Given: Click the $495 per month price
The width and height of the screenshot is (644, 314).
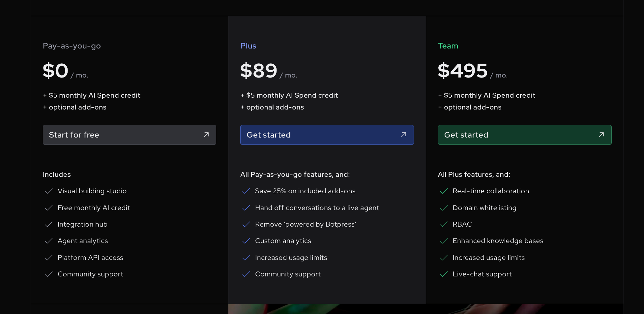Looking at the screenshot, I should pyautogui.click(x=462, y=71).
